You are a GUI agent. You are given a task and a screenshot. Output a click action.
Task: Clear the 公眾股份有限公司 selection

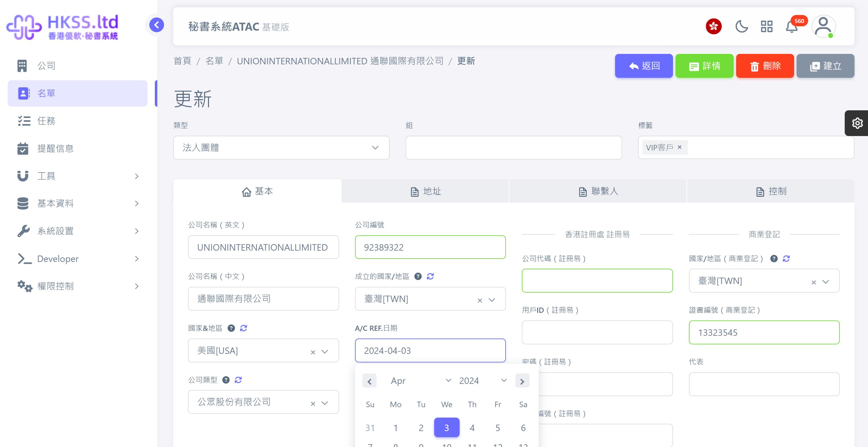tap(313, 403)
